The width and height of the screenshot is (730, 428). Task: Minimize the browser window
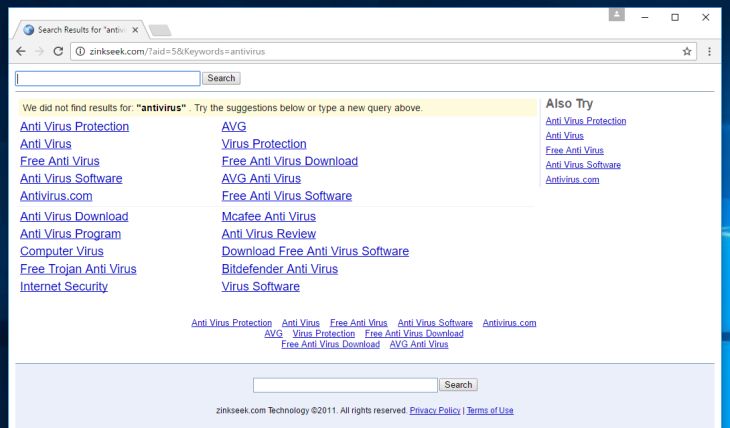[645, 17]
